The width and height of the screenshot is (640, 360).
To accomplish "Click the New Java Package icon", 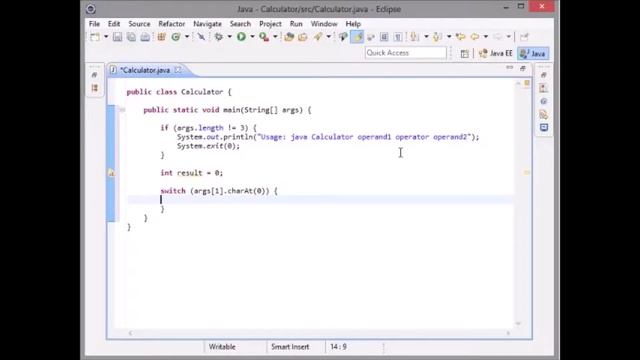I will pos(161,37).
